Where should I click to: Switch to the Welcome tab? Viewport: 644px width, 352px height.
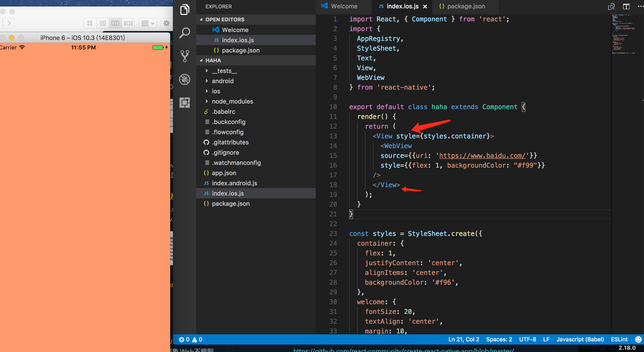(344, 6)
